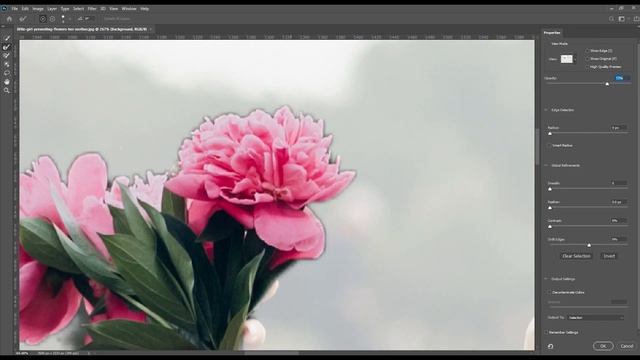Close the open document tab
The image size is (640, 360).
point(151,29)
